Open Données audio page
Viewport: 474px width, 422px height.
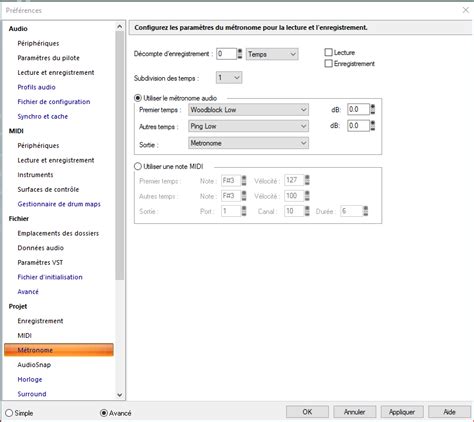tap(41, 248)
